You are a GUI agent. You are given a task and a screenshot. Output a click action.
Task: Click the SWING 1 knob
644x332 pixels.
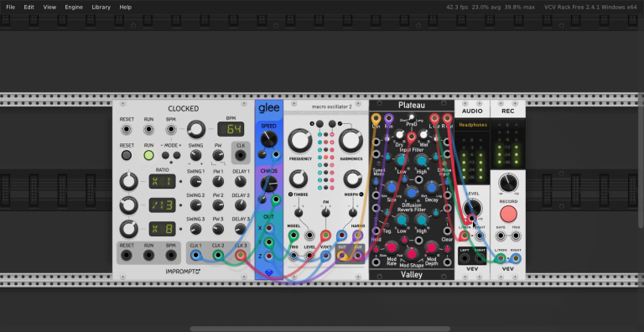[x=195, y=181]
